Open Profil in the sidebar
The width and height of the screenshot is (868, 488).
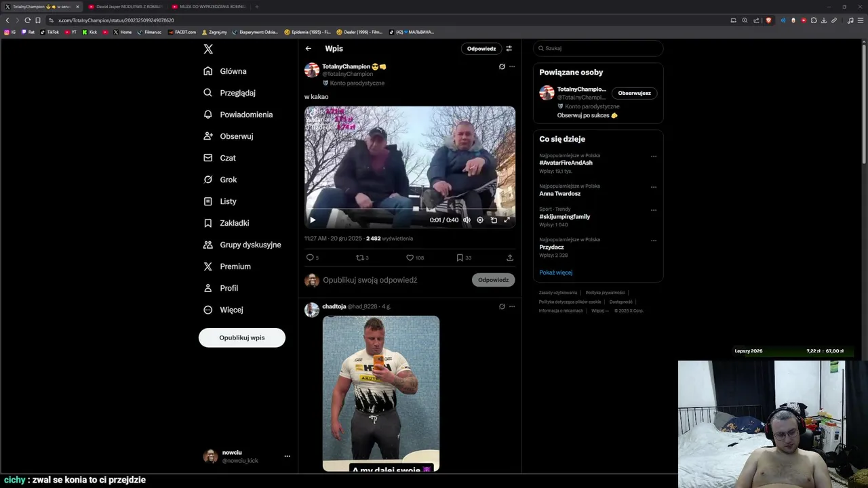point(221,288)
